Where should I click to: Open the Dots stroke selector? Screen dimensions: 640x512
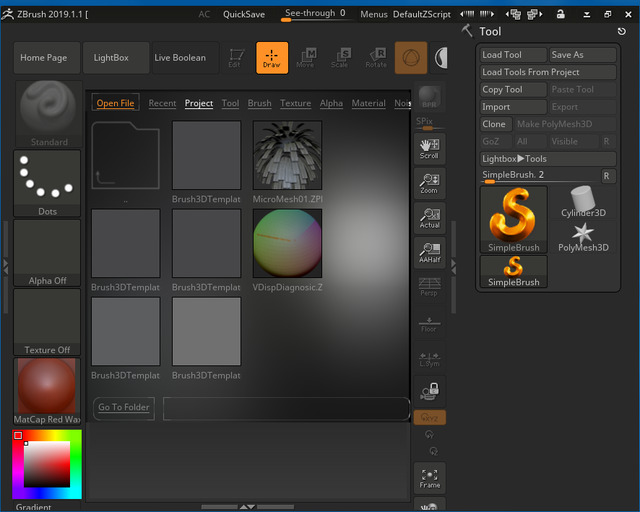(47, 183)
